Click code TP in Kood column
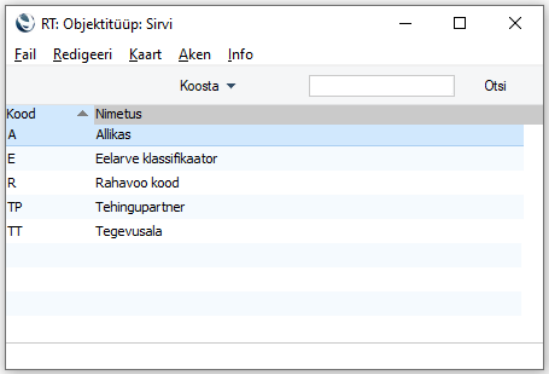549x375 pixels. click(15, 207)
